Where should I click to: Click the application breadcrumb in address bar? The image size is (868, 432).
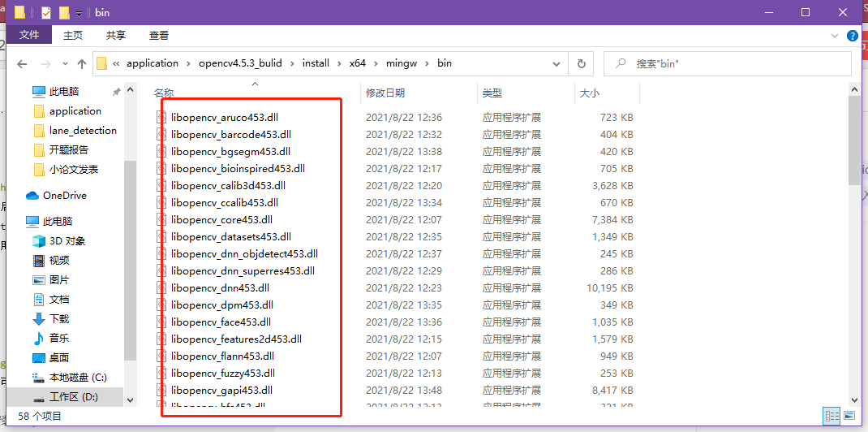(x=153, y=63)
